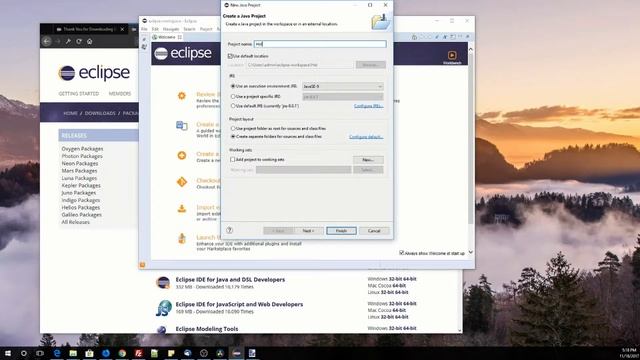Screen dimensions: 640x360
Task: Open the Navigate menu in Eclipse
Action: (x=171, y=29)
